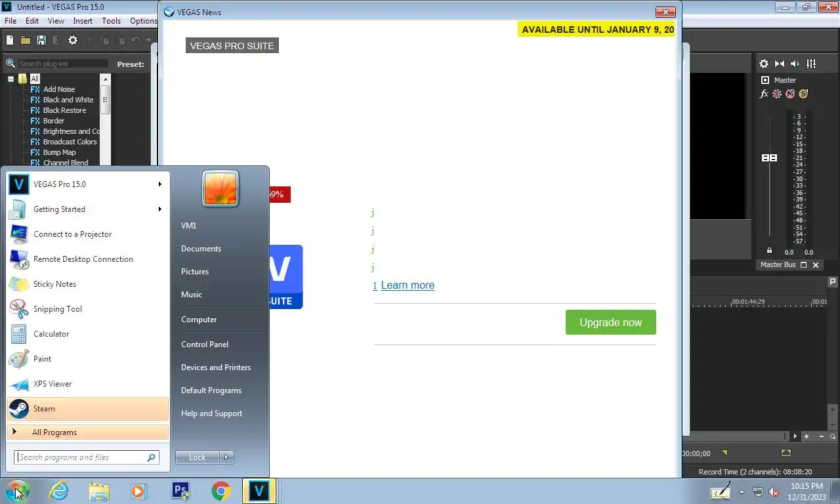Show hidden tray icons arrow
Image resolution: width=840 pixels, height=504 pixels.
pos(742,492)
